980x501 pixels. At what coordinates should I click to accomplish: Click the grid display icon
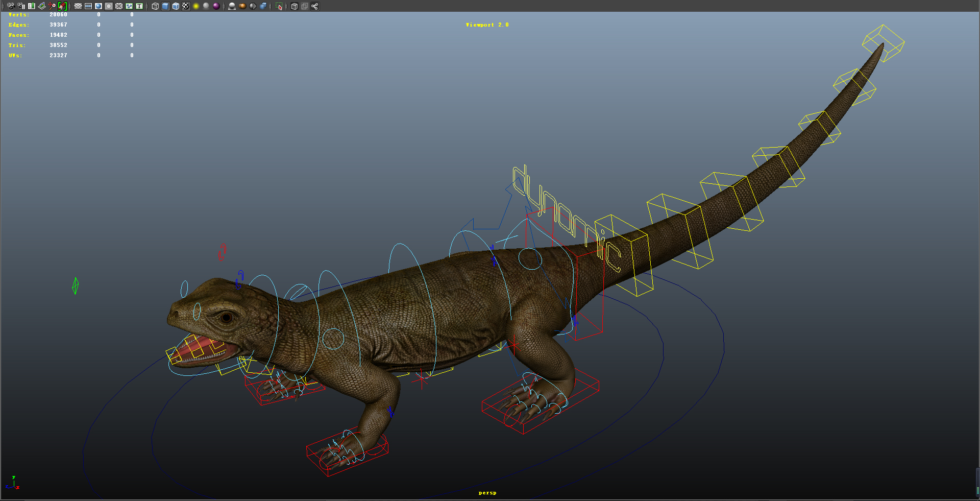77,7
